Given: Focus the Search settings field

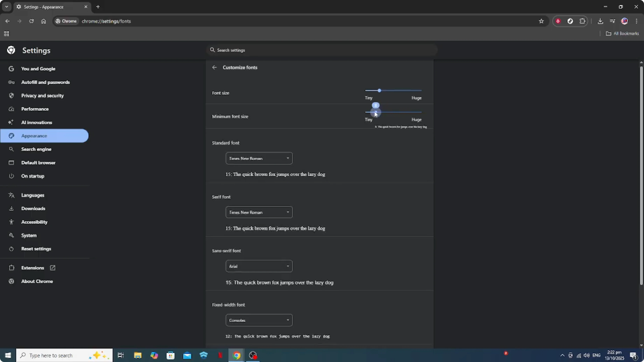Looking at the screenshot, I should (x=322, y=50).
